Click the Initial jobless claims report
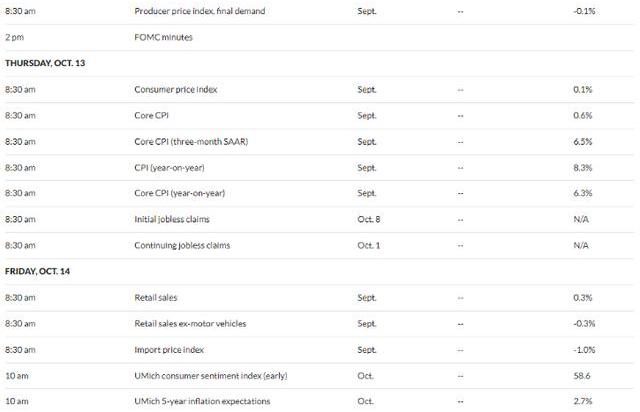 tap(172, 219)
